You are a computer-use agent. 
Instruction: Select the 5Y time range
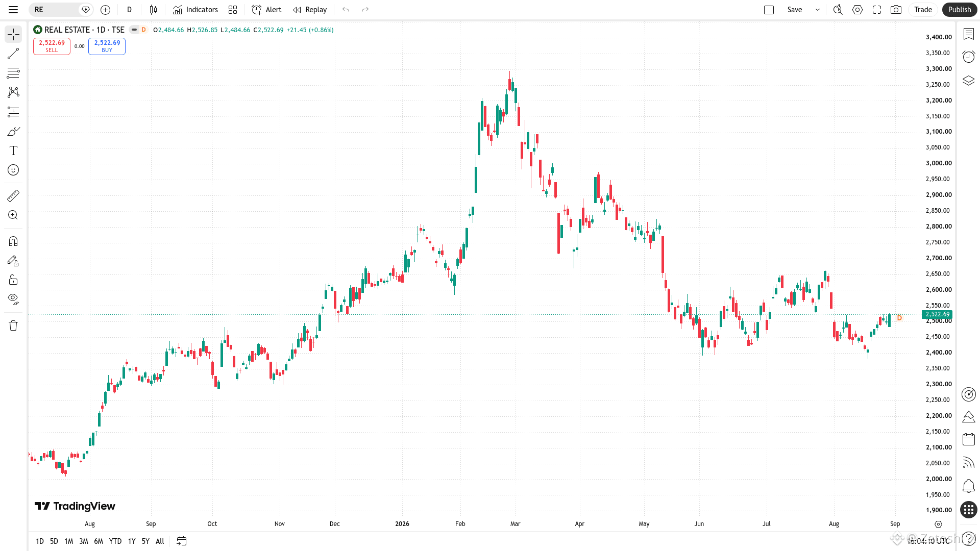[x=145, y=541]
